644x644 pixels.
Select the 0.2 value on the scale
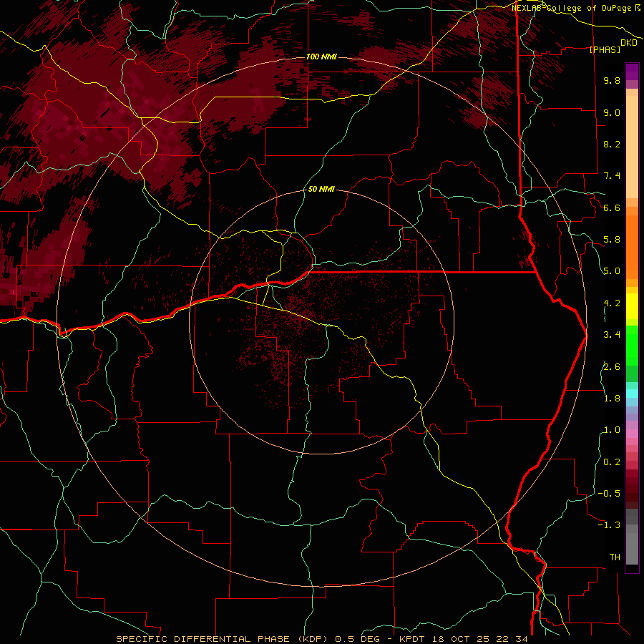click(612, 462)
